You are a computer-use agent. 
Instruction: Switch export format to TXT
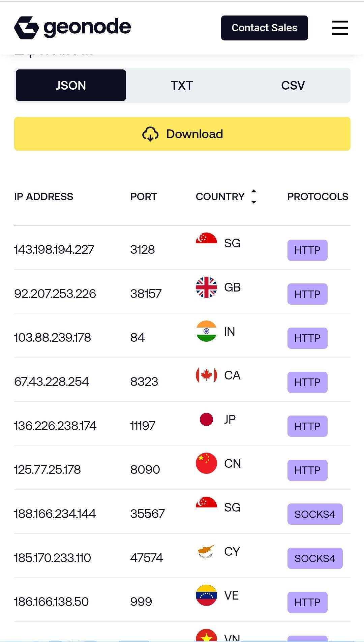pyautogui.click(x=182, y=85)
